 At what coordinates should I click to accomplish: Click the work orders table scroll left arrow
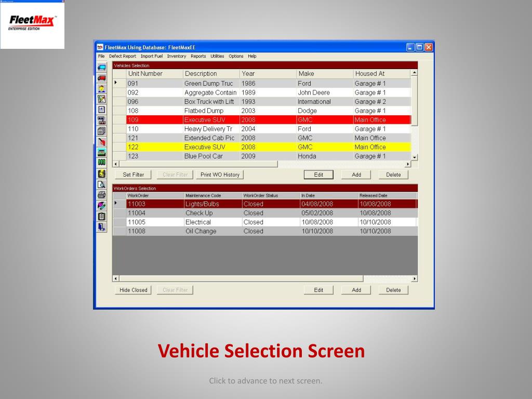click(116, 279)
